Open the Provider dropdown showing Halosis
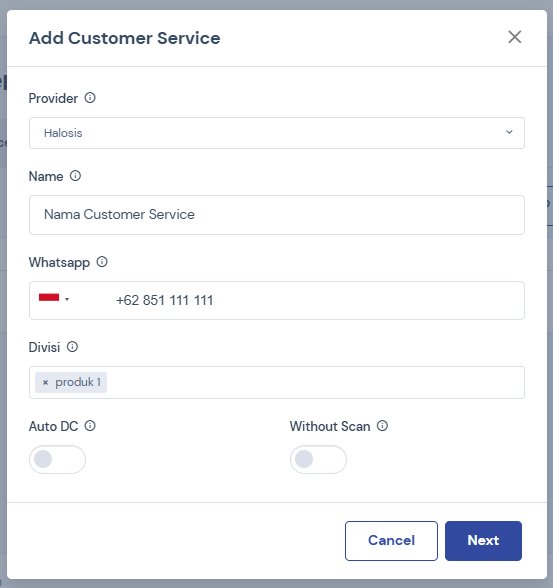This screenshot has height=588, width=553. [277, 133]
